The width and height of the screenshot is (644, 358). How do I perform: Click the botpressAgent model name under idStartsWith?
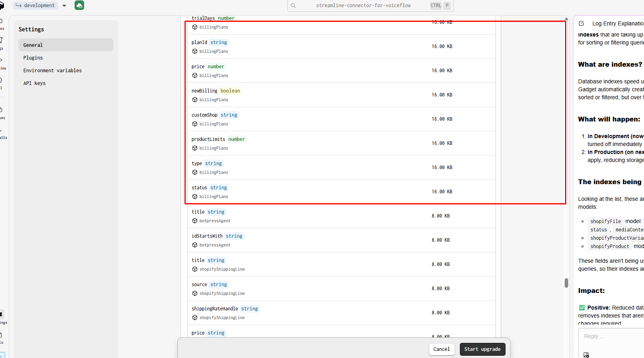[215, 245]
